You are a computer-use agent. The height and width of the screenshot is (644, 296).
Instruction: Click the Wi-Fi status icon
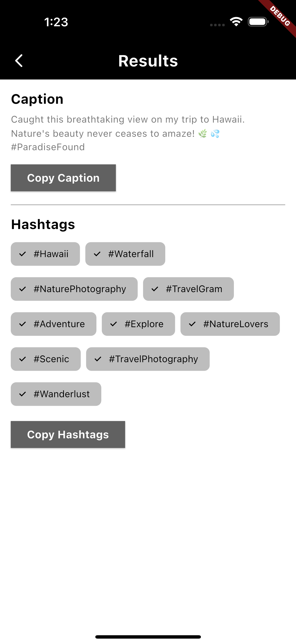pyautogui.click(x=236, y=22)
